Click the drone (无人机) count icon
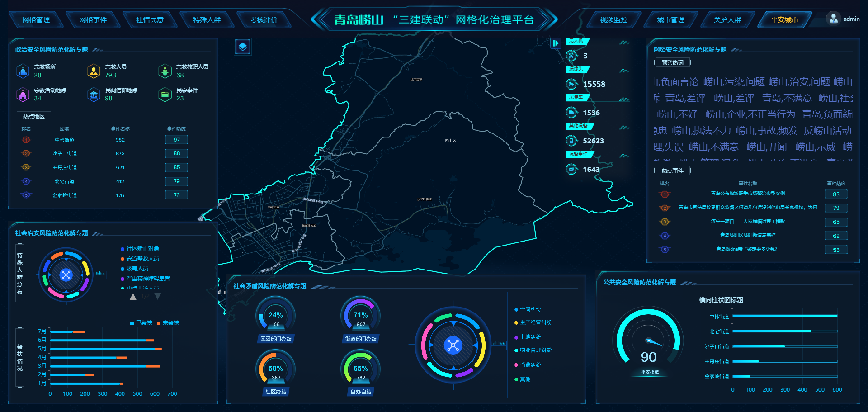The width and height of the screenshot is (868, 412). [571, 56]
